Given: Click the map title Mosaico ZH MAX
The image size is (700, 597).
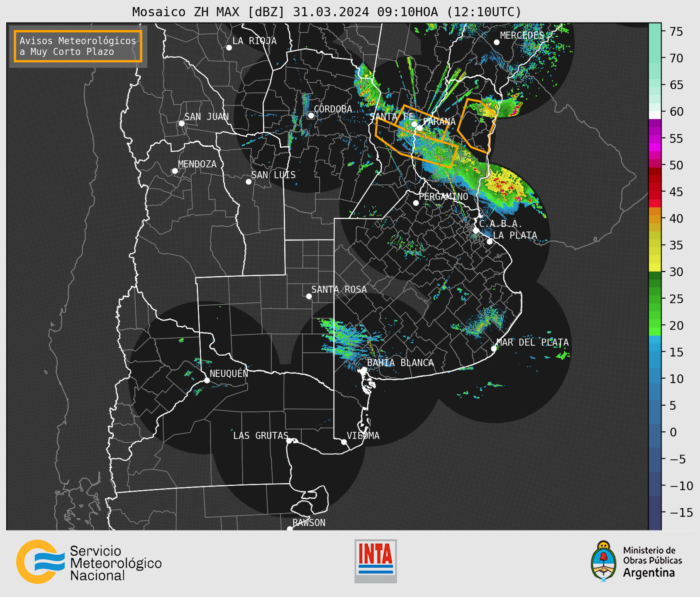Looking at the screenshot, I should point(326,12).
